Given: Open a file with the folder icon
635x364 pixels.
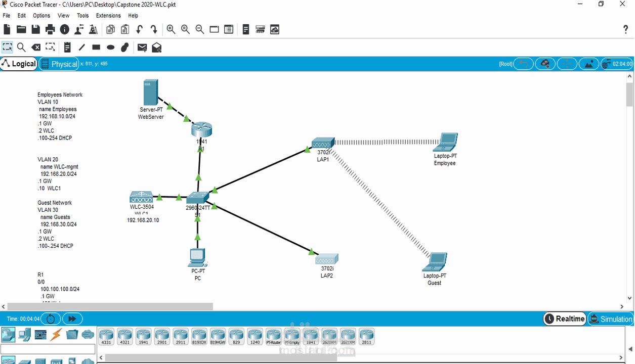Looking at the screenshot, I should 21,29.
